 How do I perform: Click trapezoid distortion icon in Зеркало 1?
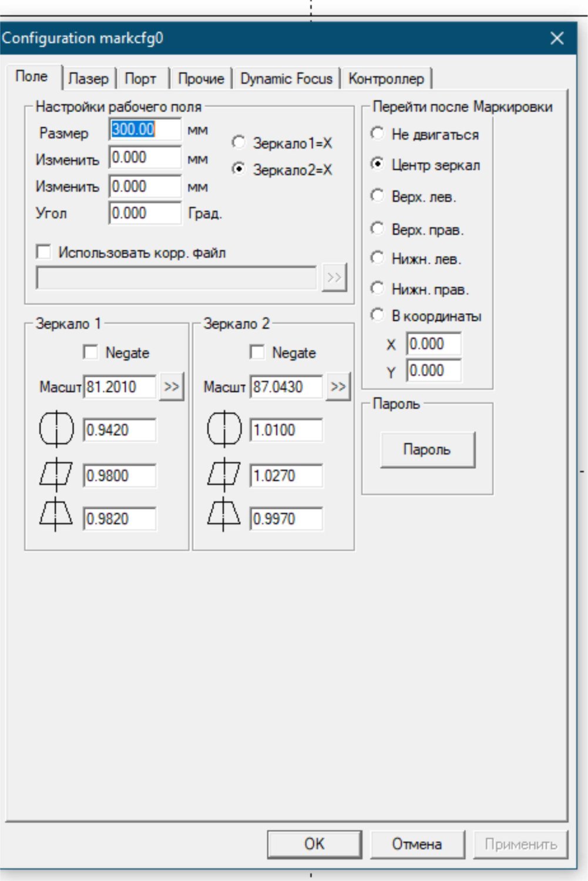click(x=56, y=516)
